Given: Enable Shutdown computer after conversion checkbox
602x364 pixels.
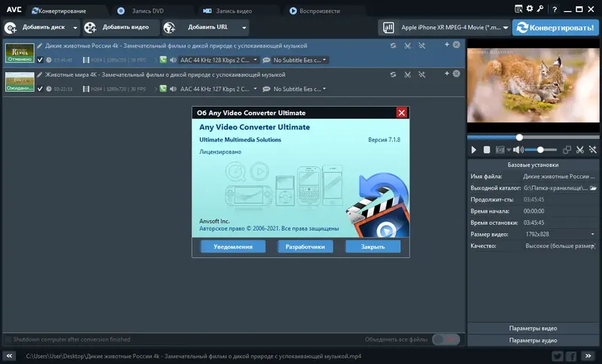Looking at the screenshot, I should [x=8, y=339].
